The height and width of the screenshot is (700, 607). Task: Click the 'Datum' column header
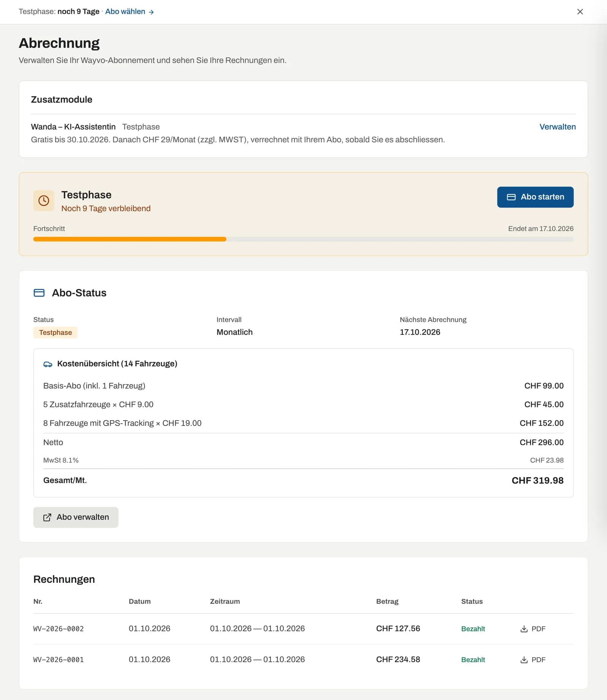pyautogui.click(x=140, y=601)
